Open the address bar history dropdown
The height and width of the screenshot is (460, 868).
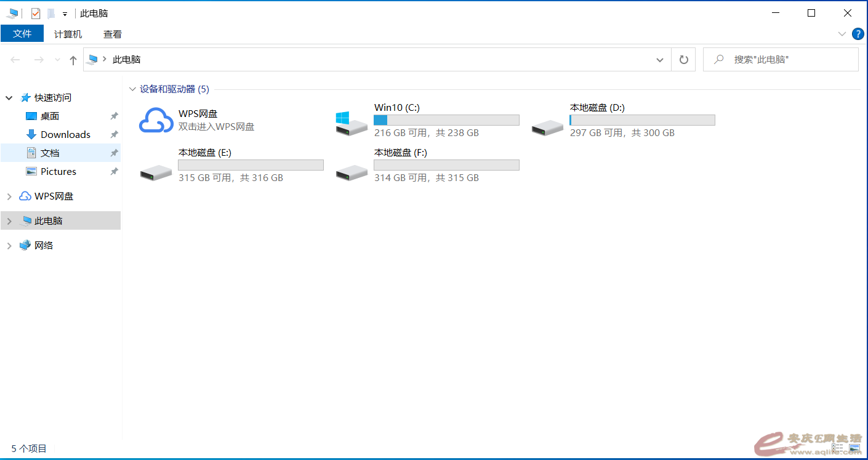[660, 60]
